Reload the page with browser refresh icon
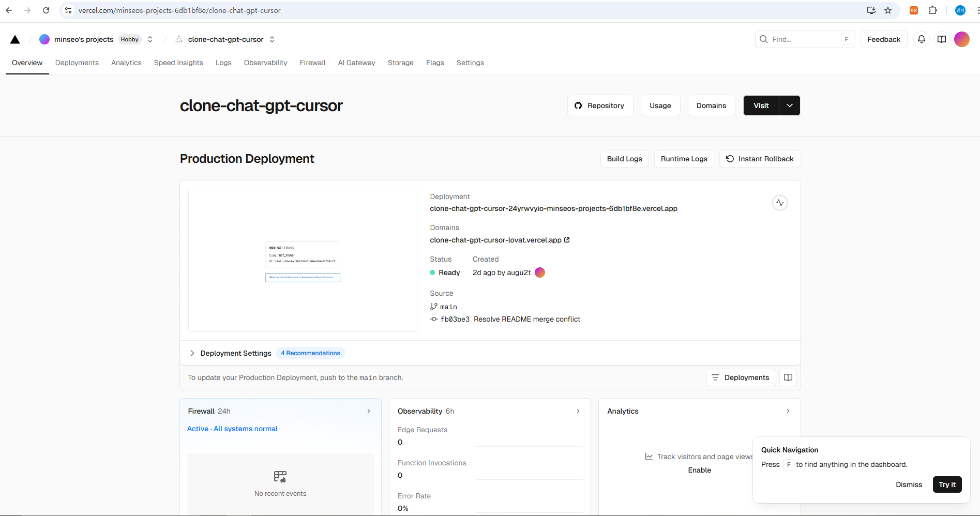Viewport: 980px width, 516px height. point(46,10)
